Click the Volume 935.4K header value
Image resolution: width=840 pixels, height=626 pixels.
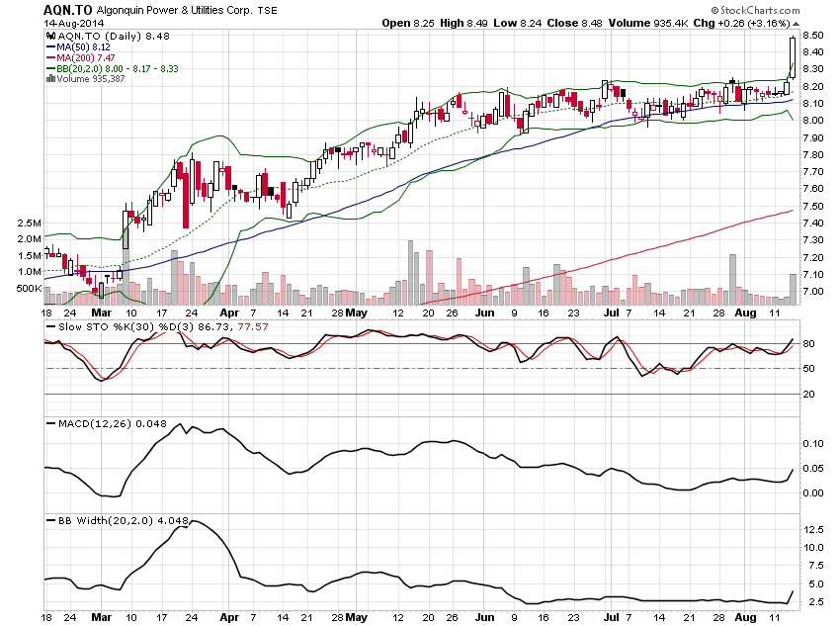click(x=648, y=23)
